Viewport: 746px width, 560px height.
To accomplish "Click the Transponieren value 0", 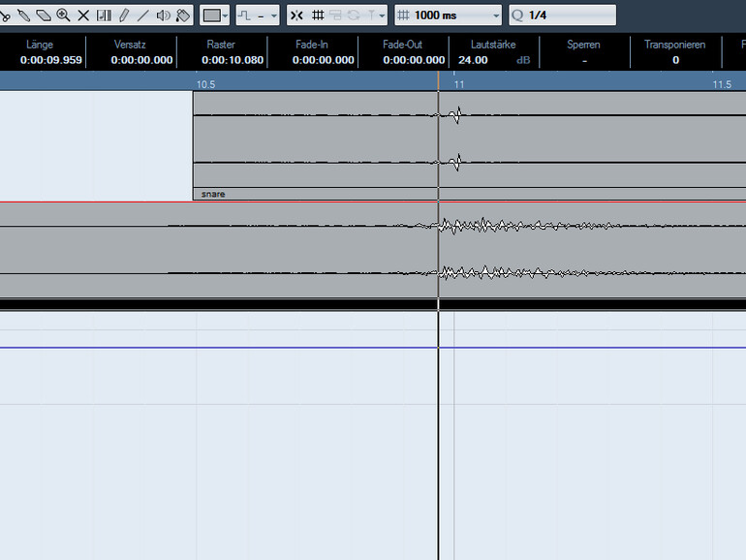I will coord(675,60).
